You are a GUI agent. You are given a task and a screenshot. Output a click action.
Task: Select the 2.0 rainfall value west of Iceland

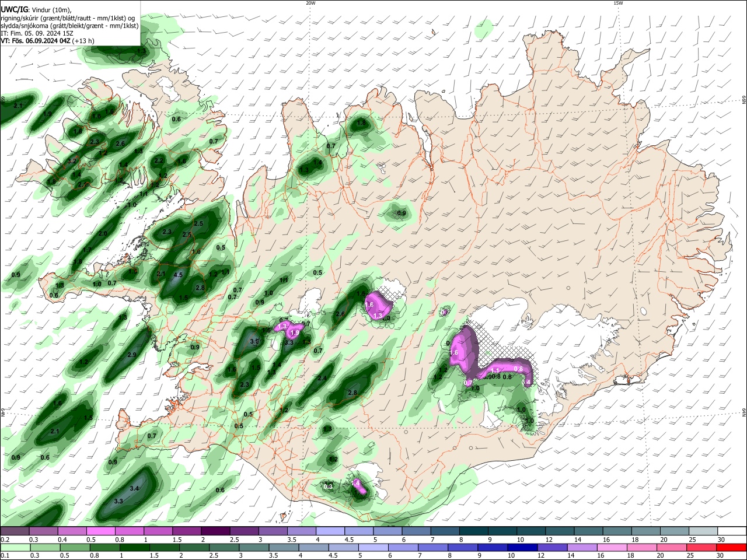(103, 233)
